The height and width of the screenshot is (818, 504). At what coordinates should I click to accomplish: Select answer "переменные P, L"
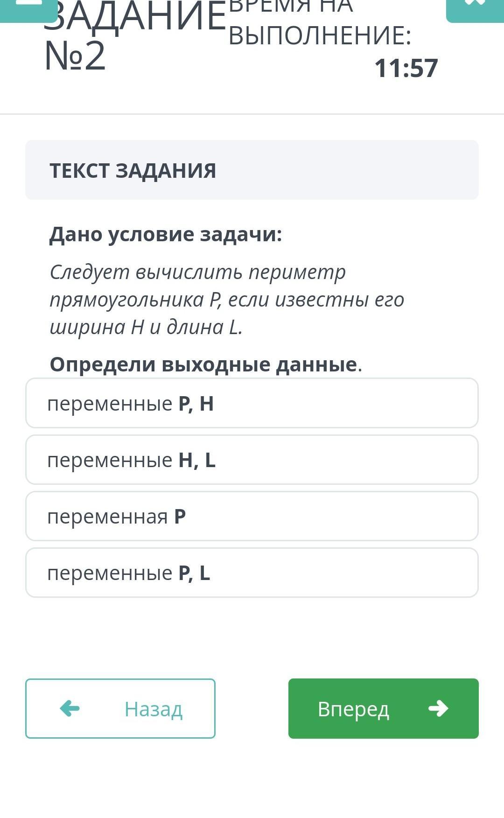pyautogui.click(x=252, y=573)
